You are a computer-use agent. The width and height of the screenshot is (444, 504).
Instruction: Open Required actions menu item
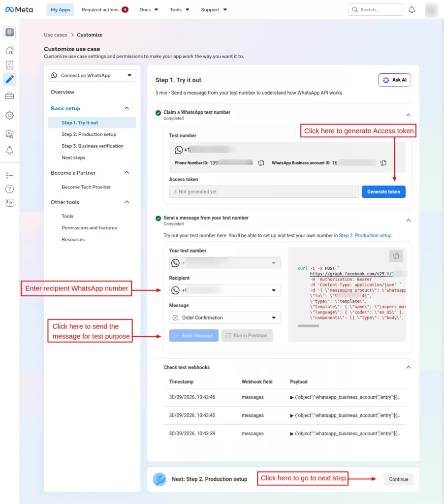coord(105,10)
